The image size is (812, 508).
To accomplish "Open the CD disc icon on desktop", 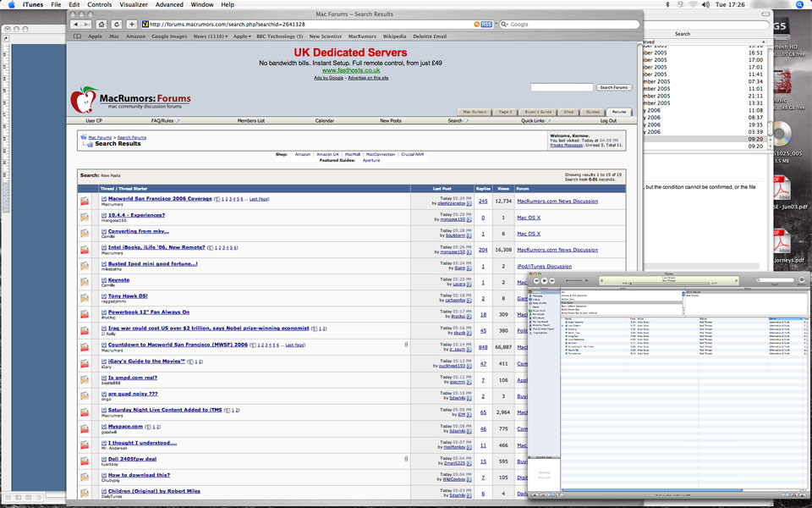I will pyautogui.click(x=781, y=134).
